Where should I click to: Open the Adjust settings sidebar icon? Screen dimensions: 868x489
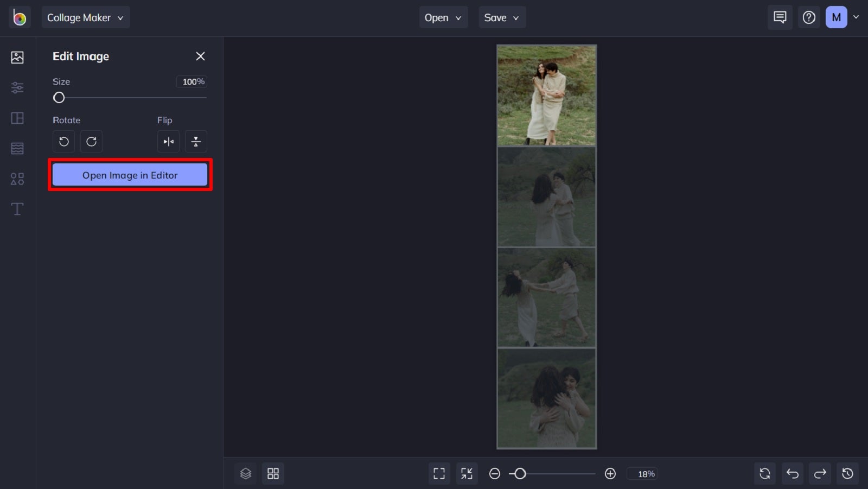17,87
